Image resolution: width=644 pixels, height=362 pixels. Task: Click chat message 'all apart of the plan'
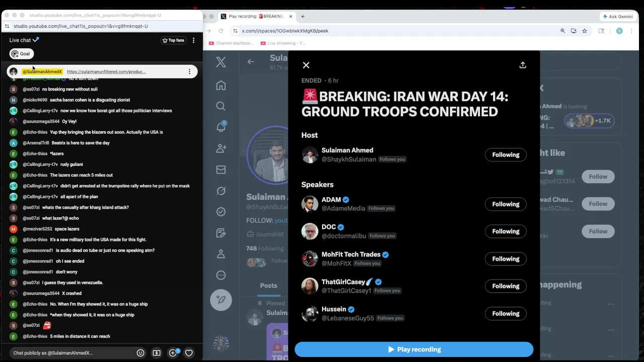coord(79,197)
